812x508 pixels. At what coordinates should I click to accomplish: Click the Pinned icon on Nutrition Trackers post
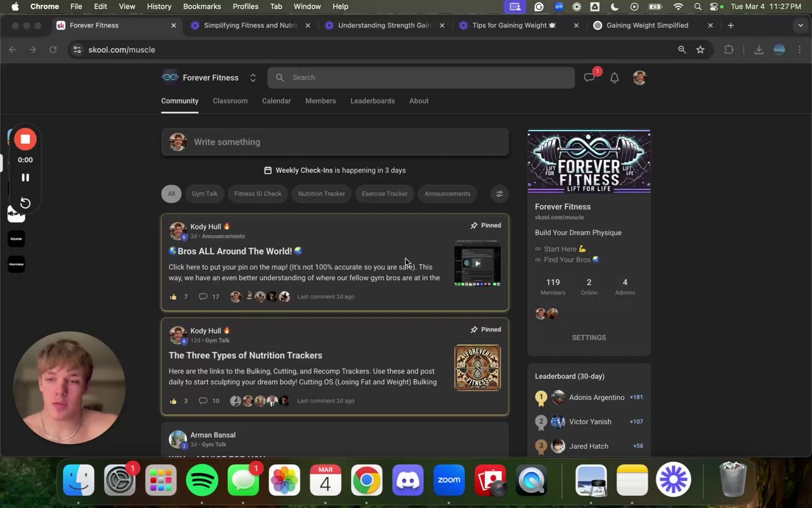tap(474, 330)
